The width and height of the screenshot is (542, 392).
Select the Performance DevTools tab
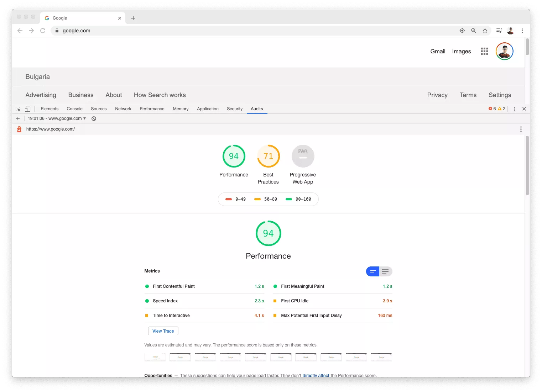coord(152,109)
